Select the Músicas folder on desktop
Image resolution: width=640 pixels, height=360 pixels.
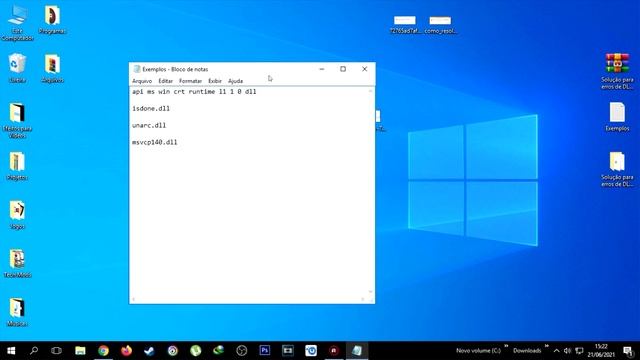pos(17,312)
